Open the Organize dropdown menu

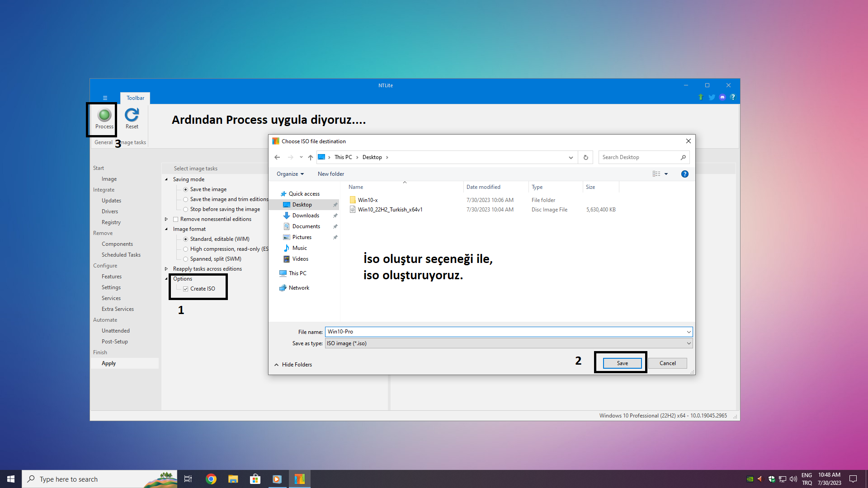pyautogui.click(x=290, y=174)
